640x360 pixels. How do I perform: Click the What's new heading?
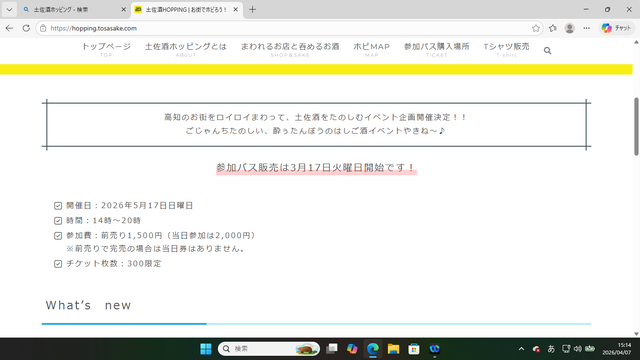click(88, 305)
